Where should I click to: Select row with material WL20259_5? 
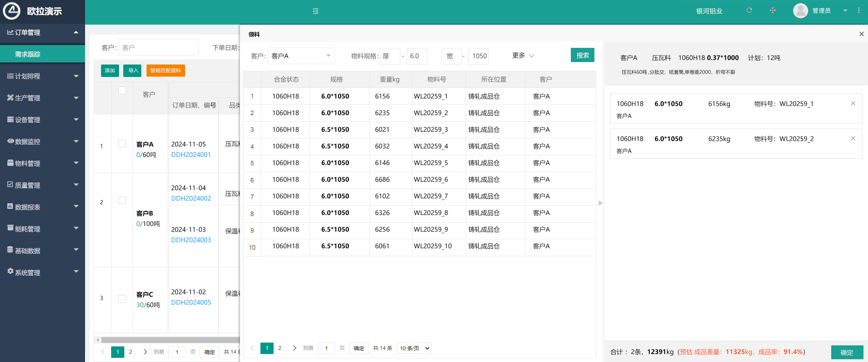pos(419,163)
